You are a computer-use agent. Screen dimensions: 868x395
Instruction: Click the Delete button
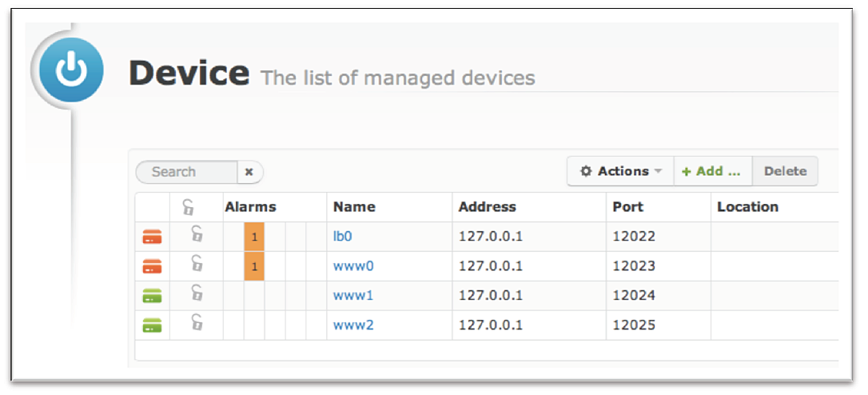pyautogui.click(x=785, y=171)
